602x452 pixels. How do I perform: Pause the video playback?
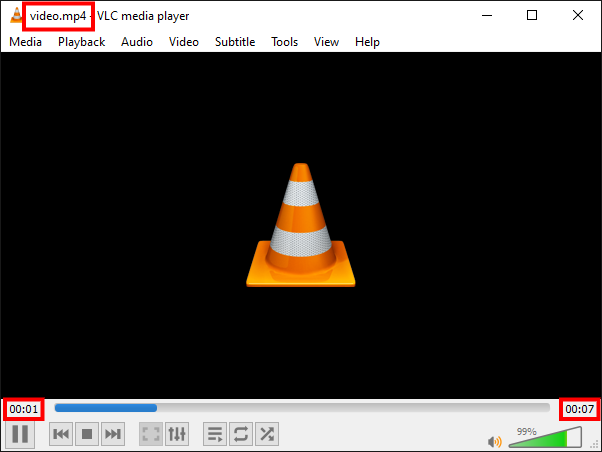pos(20,434)
